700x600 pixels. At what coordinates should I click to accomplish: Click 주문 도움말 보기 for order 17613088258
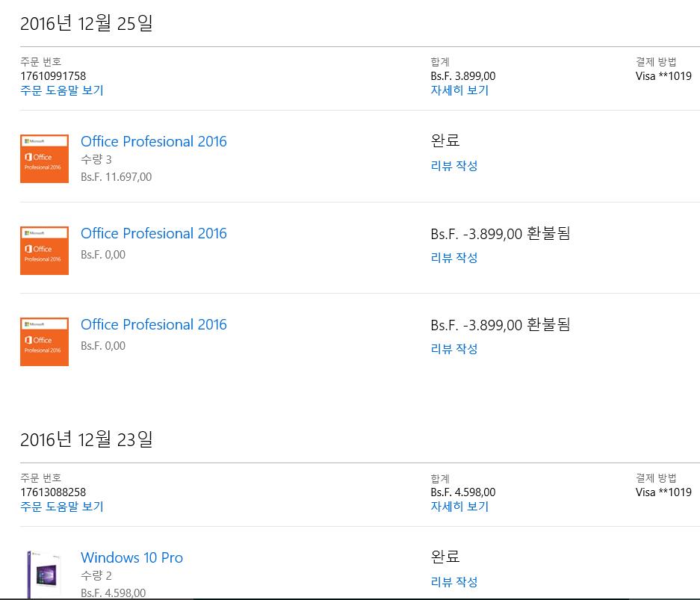[x=61, y=507]
